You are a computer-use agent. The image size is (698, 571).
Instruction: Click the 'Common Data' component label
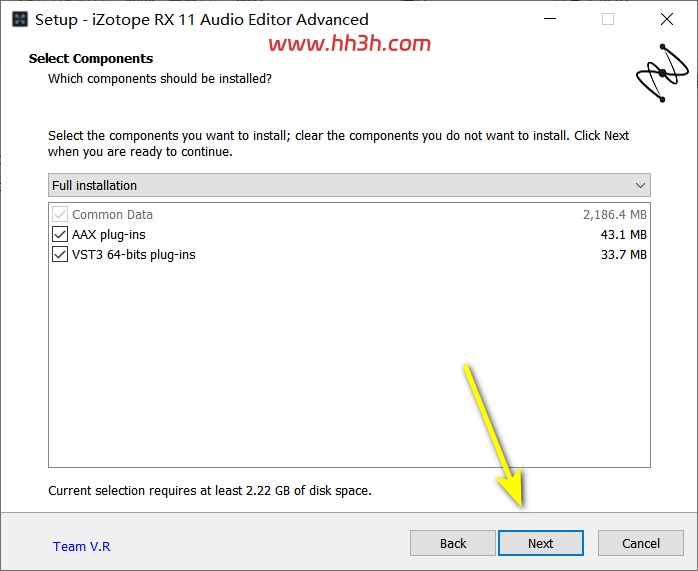click(x=112, y=215)
